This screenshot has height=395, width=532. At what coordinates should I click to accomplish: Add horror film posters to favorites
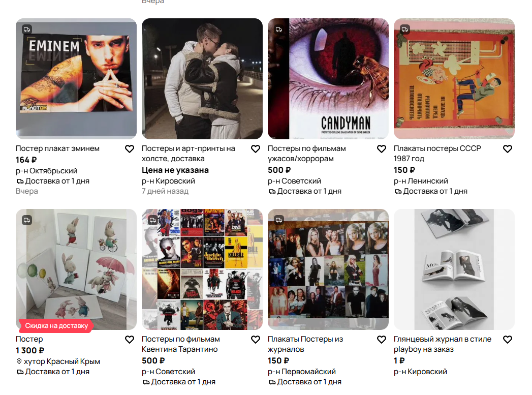[382, 149]
